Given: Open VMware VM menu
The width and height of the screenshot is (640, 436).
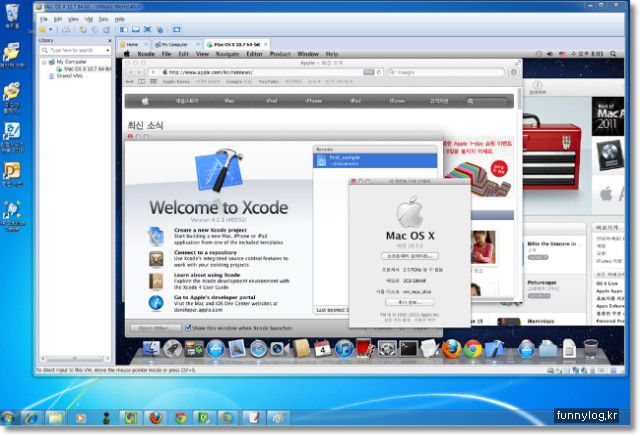Looking at the screenshot, I should tap(89, 19).
